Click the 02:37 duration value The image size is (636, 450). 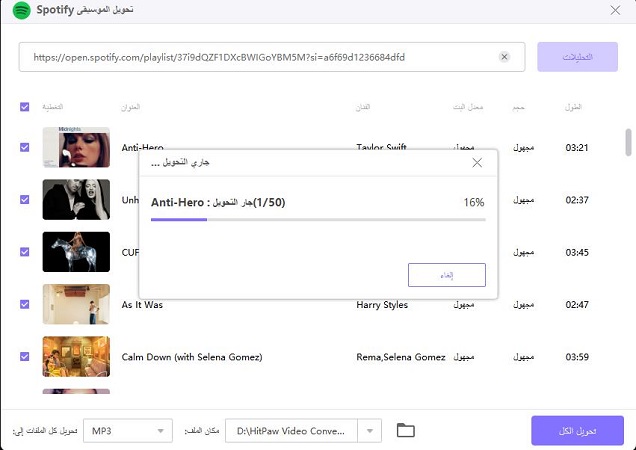(577, 200)
